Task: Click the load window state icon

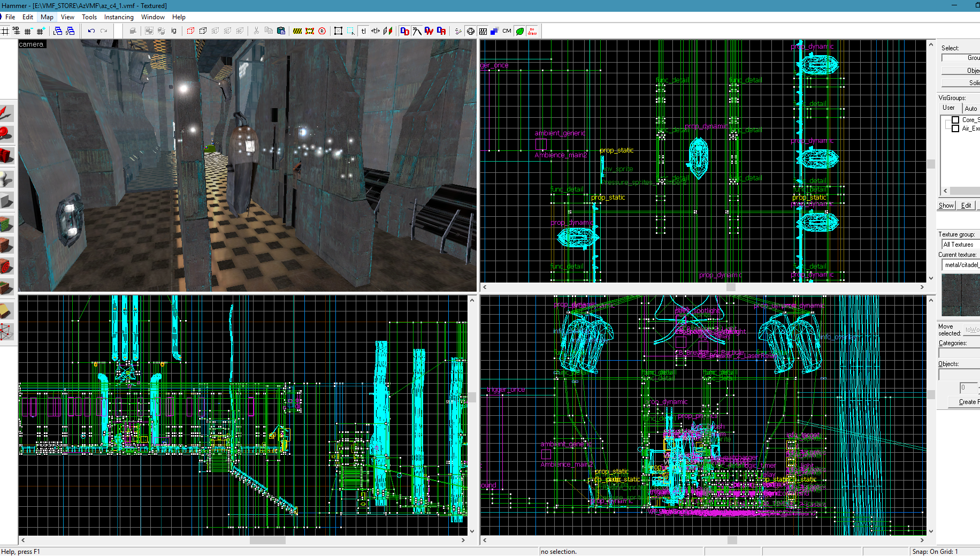Action: [58, 31]
